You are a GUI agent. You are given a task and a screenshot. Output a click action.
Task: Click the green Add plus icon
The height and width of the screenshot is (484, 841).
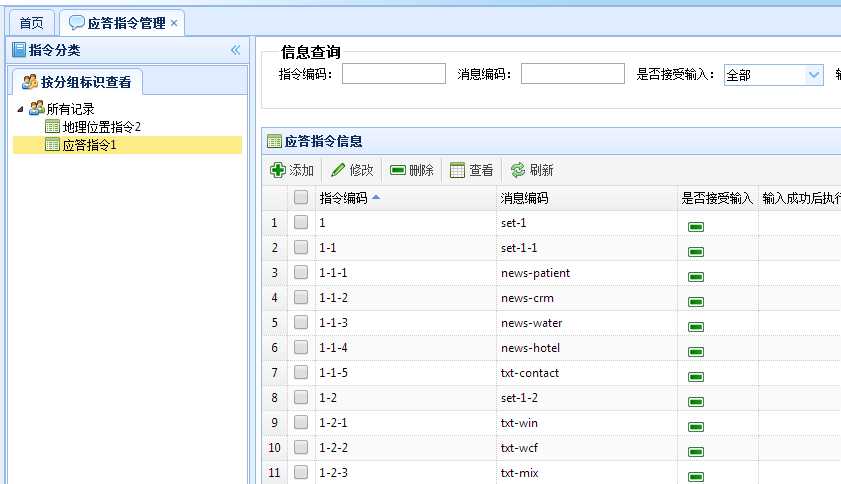coord(277,170)
